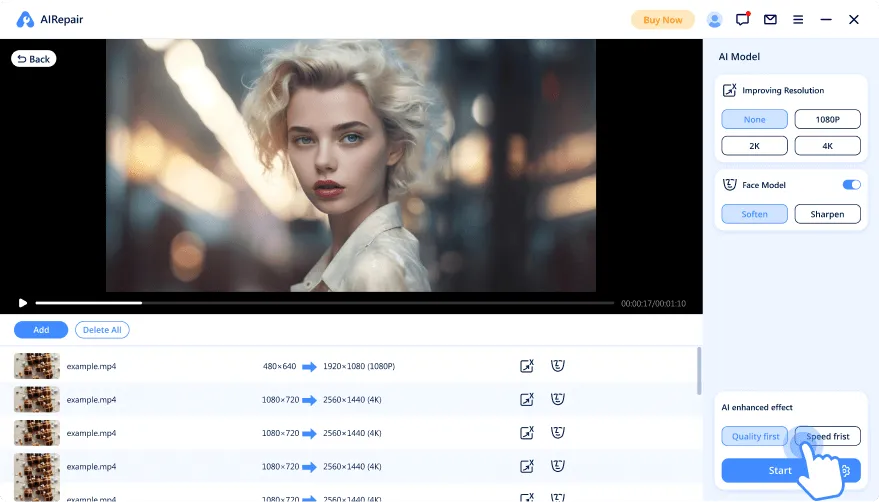Click Delete All button
The image size is (879, 502).
[x=102, y=330]
